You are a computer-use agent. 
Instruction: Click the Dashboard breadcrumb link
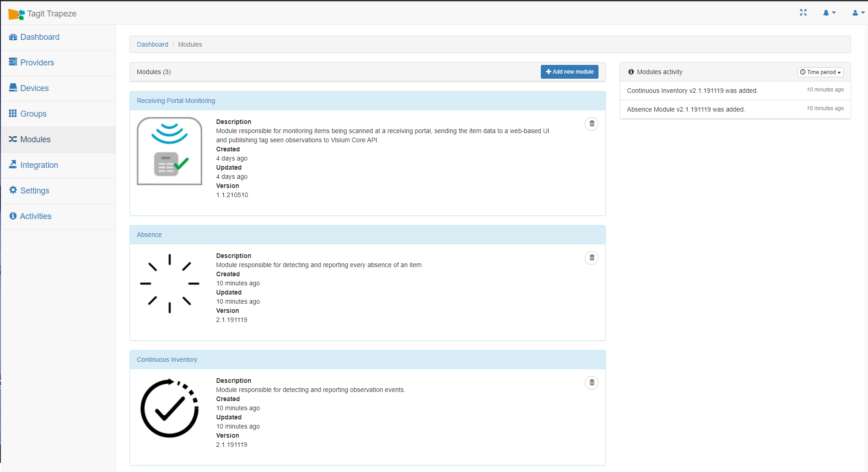[x=152, y=44]
